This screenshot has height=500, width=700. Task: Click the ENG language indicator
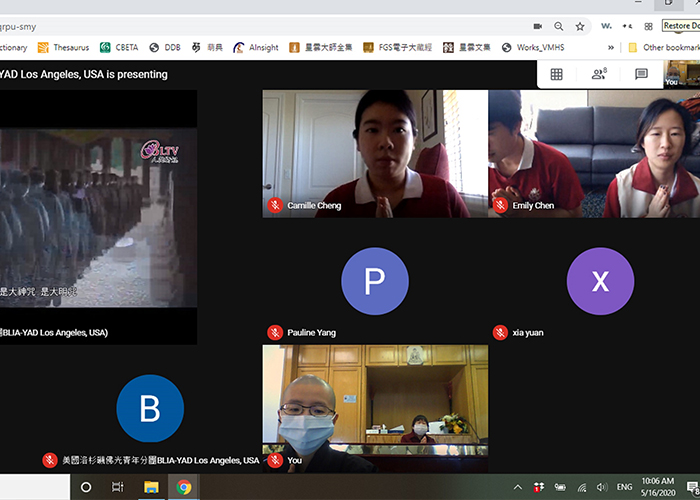624,487
